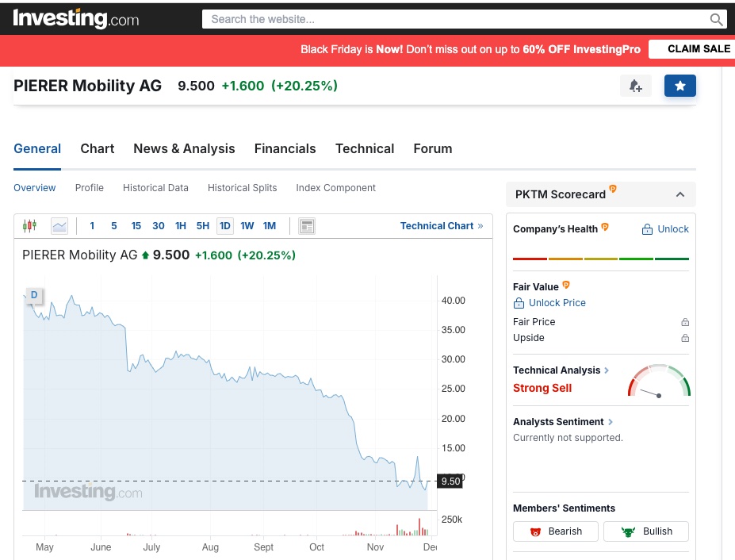Select area chart type icon
735x560 pixels.
[59, 226]
